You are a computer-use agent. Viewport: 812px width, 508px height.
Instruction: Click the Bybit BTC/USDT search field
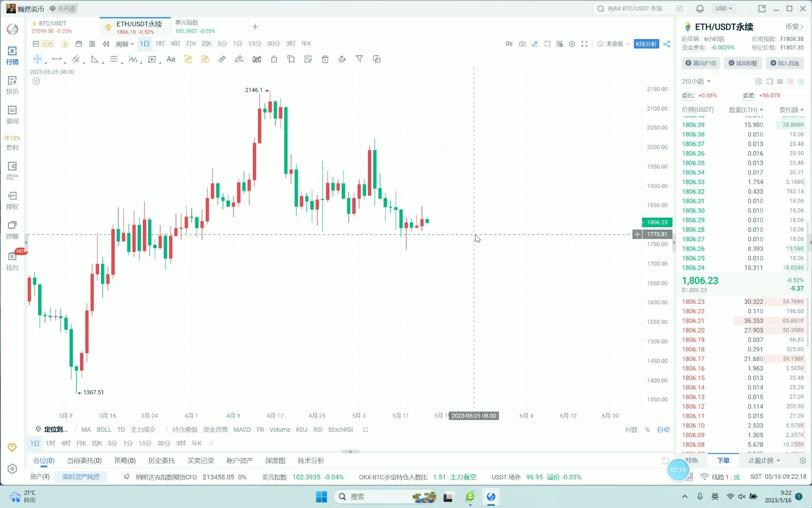coord(639,8)
